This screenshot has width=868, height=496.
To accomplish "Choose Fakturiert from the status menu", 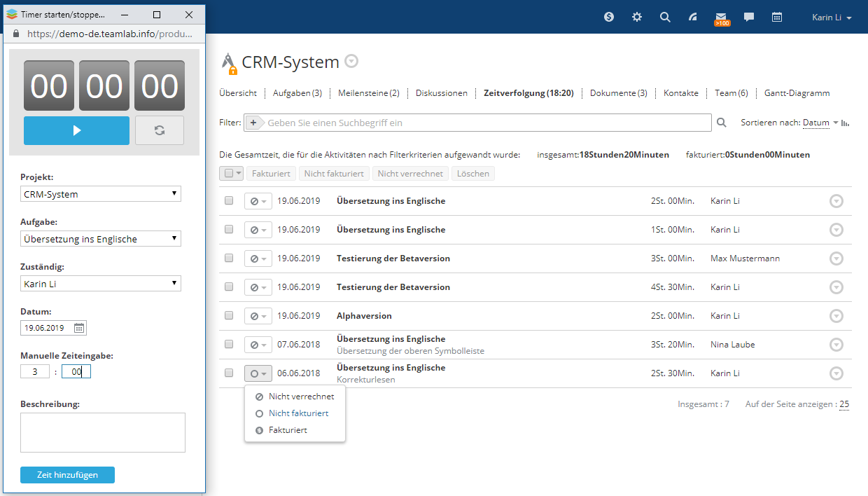I will tap(287, 430).
